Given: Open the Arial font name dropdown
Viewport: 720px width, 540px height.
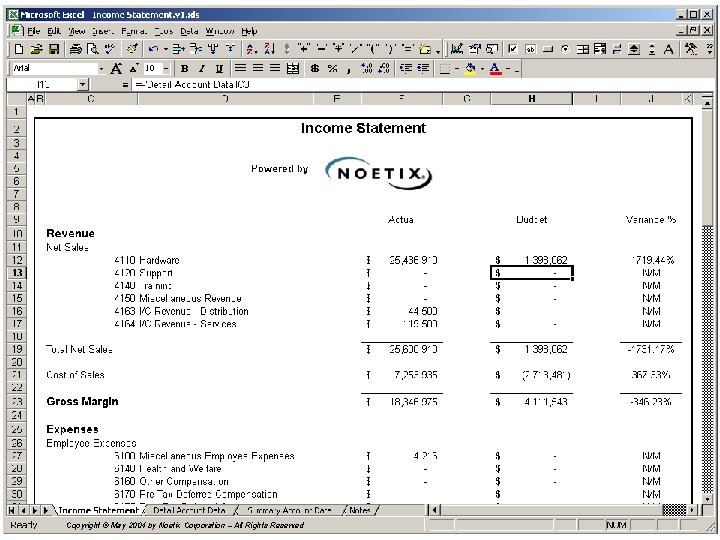Looking at the screenshot, I should tap(101, 68).
